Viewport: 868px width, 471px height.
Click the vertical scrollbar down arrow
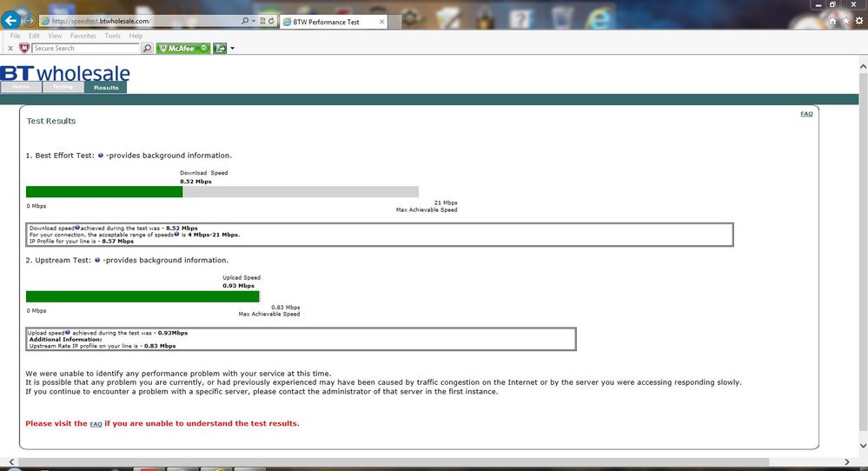point(863,446)
